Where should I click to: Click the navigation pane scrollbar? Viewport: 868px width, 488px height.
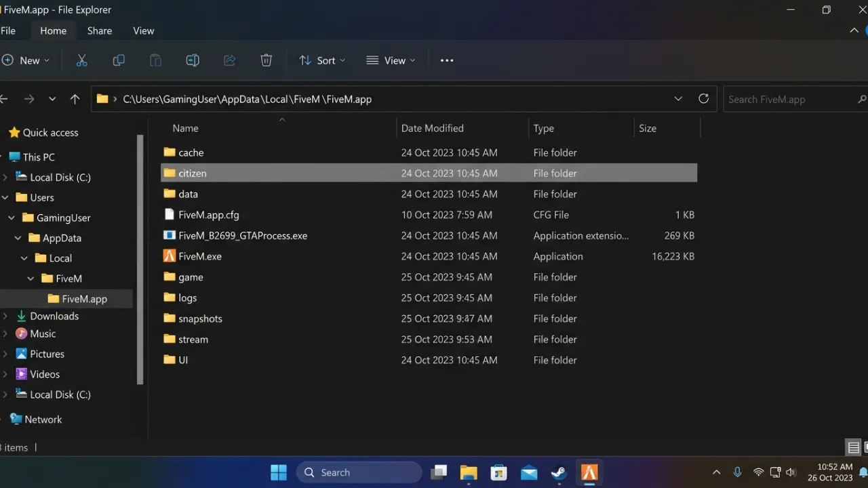[140, 259]
